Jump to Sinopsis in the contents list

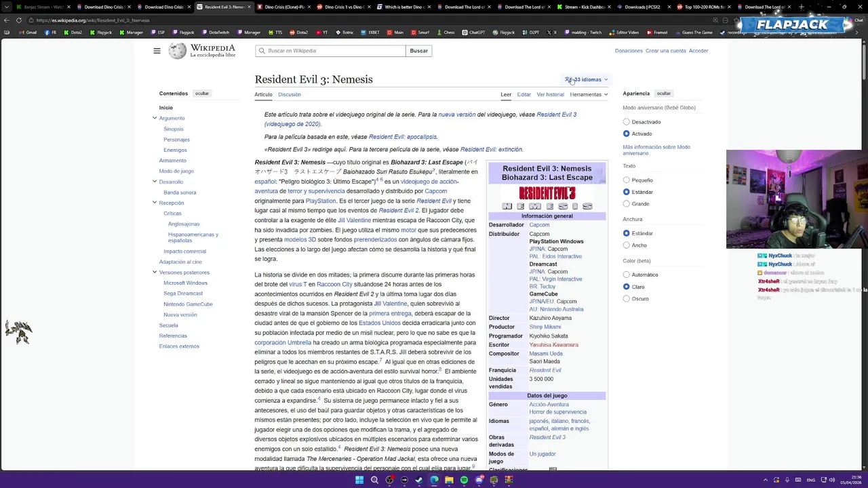pyautogui.click(x=173, y=129)
